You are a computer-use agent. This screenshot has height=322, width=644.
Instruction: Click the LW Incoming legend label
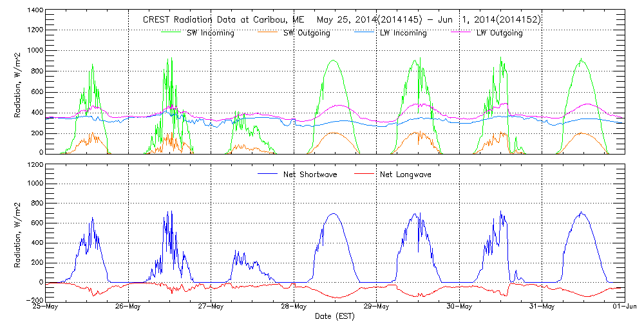coord(402,33)
